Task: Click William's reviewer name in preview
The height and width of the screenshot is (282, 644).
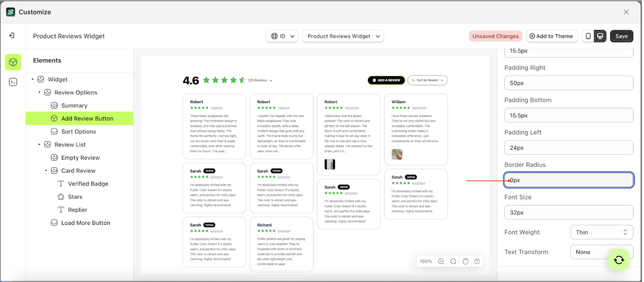Action: pyautogui.click(x=398, y=102)
